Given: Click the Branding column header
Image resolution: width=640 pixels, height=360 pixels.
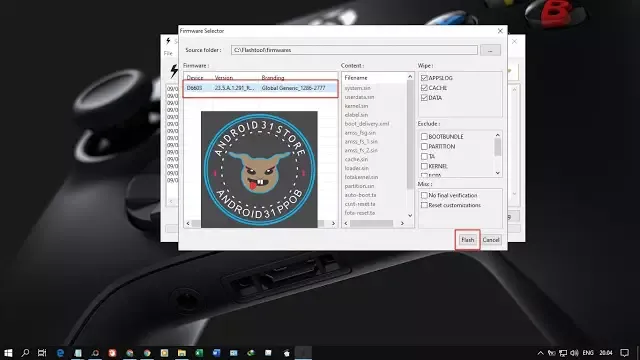Looking at the screenshot, I should pyautogui.click(x=273, y=78).
